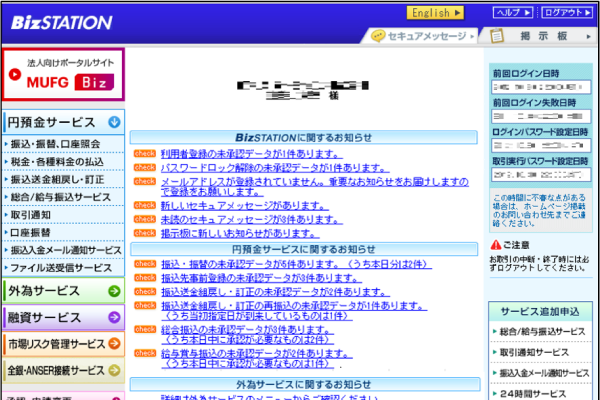Click purple arrow icon on 融資サービス
The image size is (600, 400).
[x=114, y=318]
